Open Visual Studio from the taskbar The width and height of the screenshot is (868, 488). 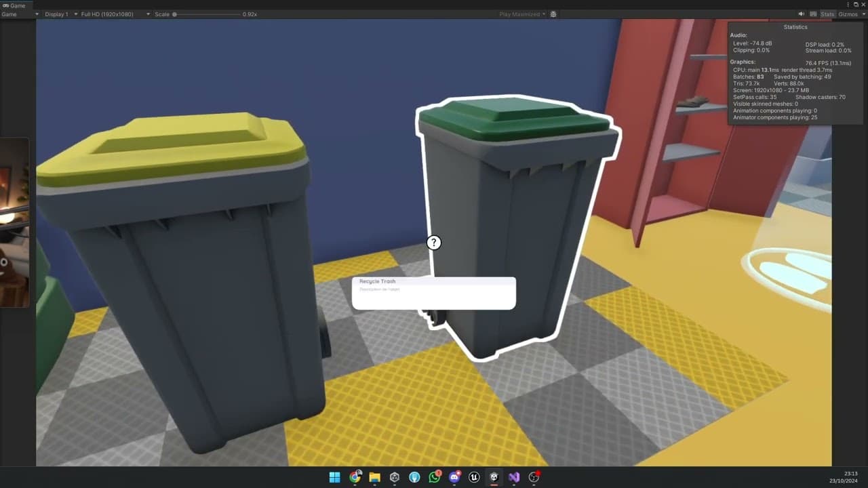(514, 477)
